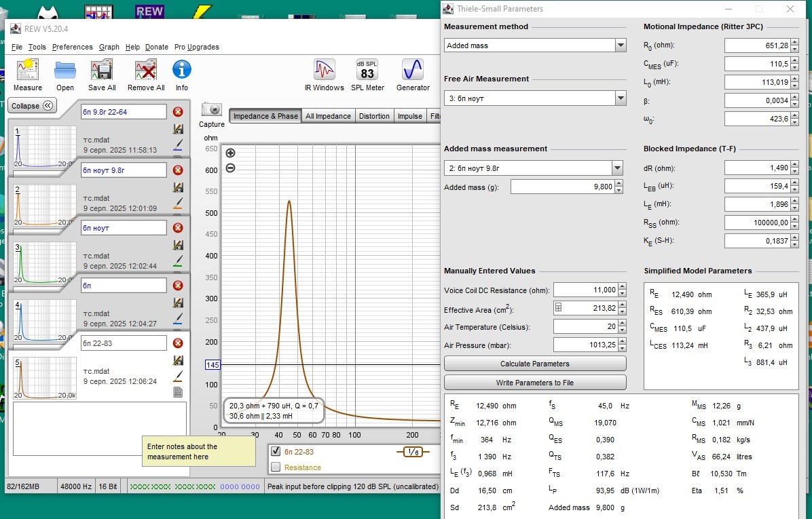Open the SPL Meter tool
This screenshot has width=812, height=519.
point(367,71)
